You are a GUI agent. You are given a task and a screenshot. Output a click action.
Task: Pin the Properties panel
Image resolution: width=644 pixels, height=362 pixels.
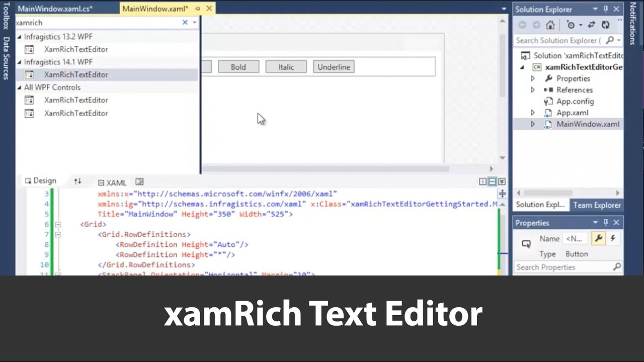coord(606,223)
